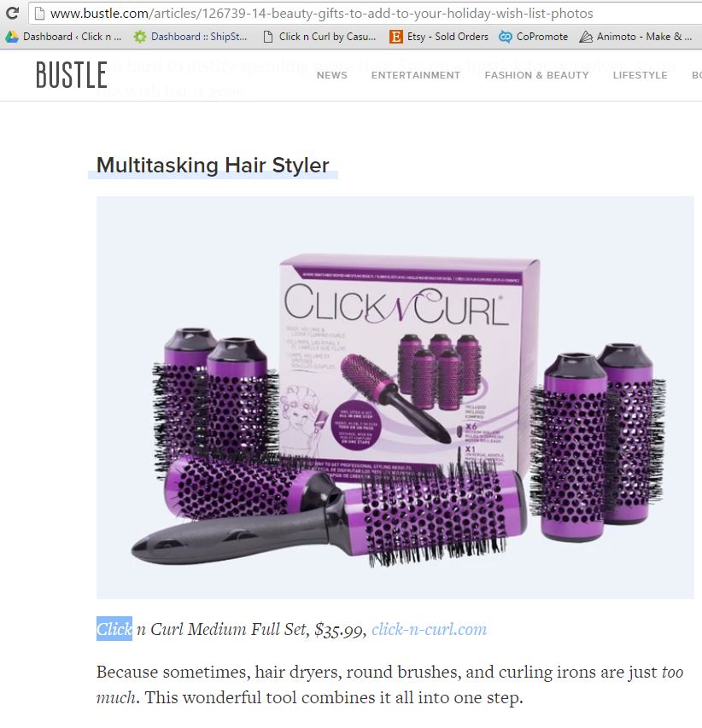Click the browser reload icon

tap(13, 13)
